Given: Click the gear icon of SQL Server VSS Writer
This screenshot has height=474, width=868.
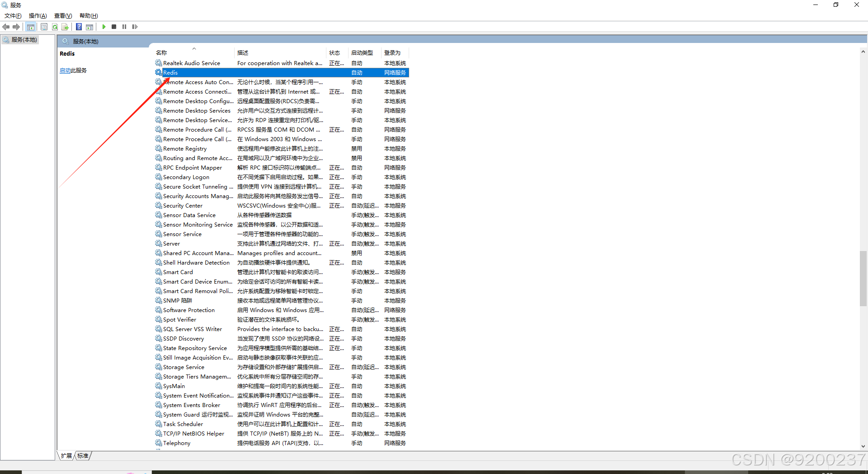Looking at the screenshot, I should [158, 329].
